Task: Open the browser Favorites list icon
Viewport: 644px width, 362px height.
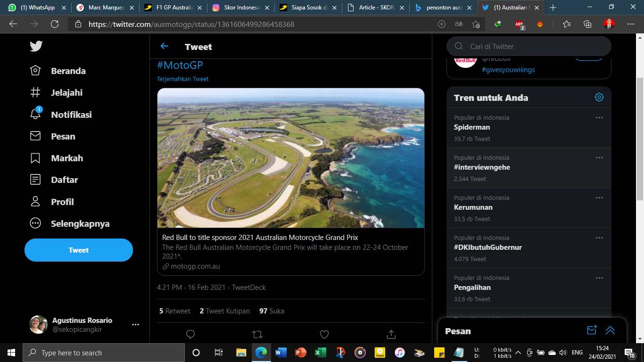Action: pos(567,24)
